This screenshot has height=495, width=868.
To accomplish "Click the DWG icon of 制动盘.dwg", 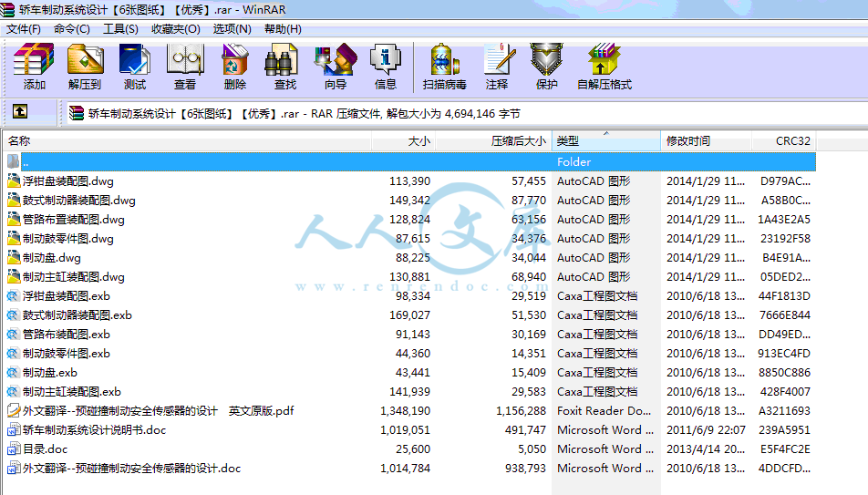I will 14,257.
